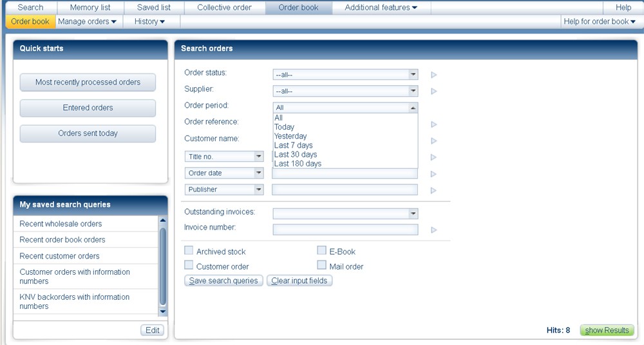Screen dimensions: 644x345
Task: Open the Order status dropdown
Action: tap(345, 75)
